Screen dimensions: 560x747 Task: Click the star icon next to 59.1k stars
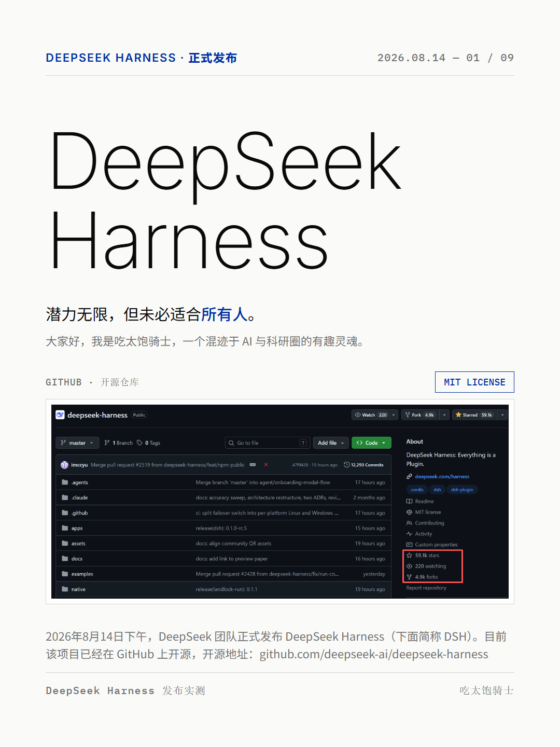coord(409,556)
